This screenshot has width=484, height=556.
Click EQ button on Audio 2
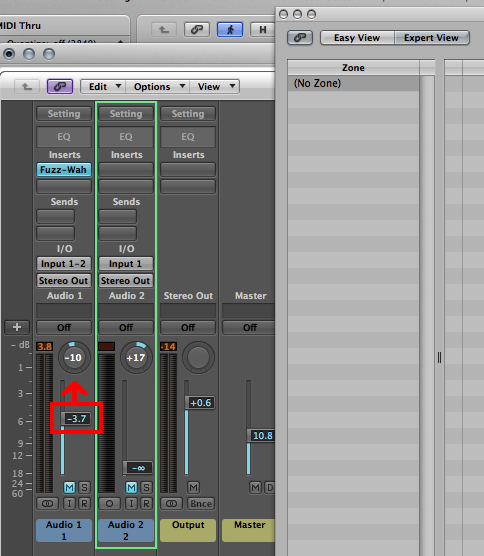point(126,137)
